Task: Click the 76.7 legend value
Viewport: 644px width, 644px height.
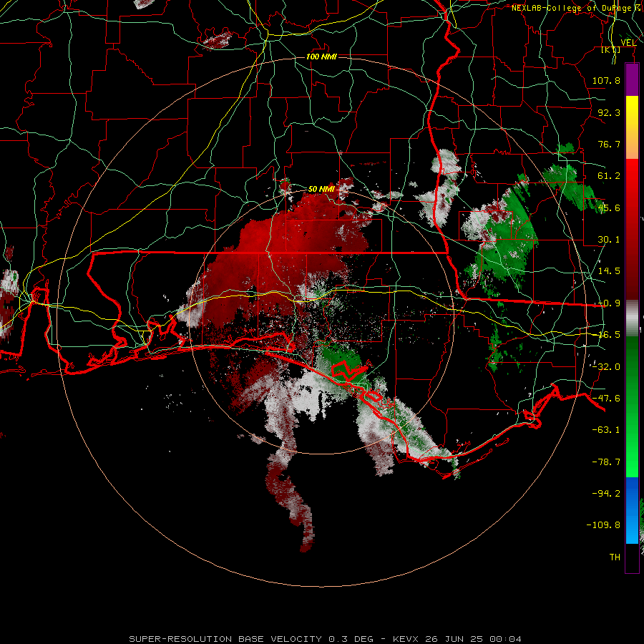Action: (609, 144)
